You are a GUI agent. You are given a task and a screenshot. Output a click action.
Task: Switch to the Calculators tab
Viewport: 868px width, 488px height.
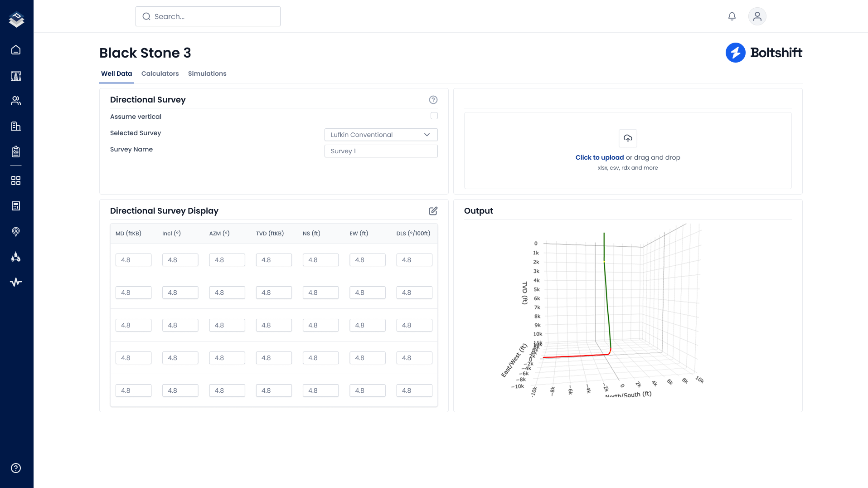[160, 73]
